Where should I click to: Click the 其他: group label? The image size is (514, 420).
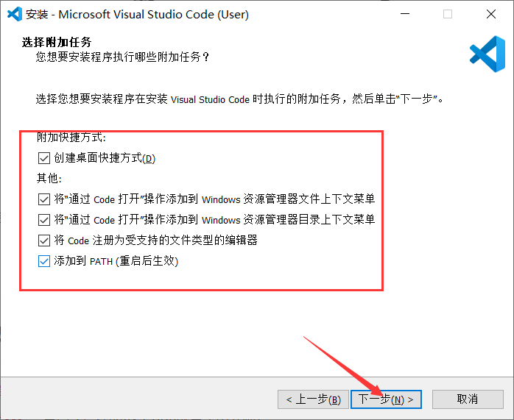(x=49, y=179)
